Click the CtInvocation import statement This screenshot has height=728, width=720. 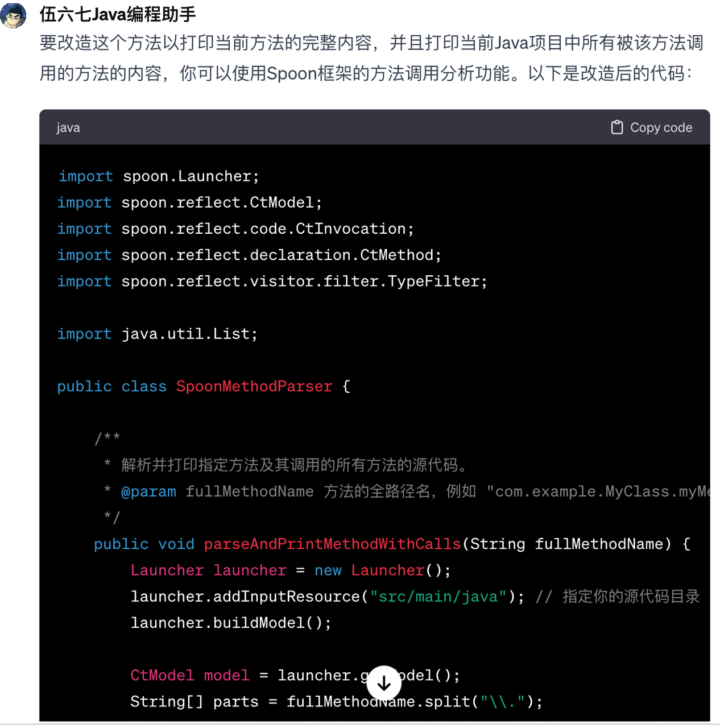point(235,229)
